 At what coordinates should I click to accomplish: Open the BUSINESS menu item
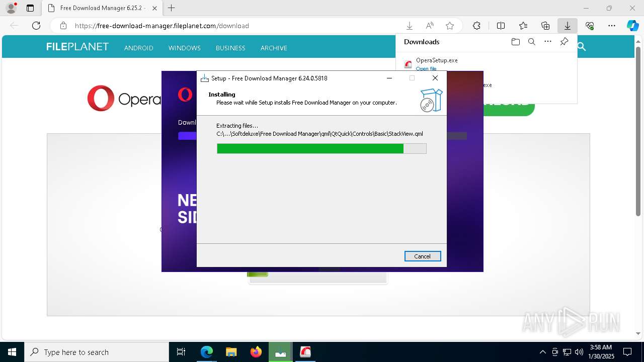pos(230,48)
